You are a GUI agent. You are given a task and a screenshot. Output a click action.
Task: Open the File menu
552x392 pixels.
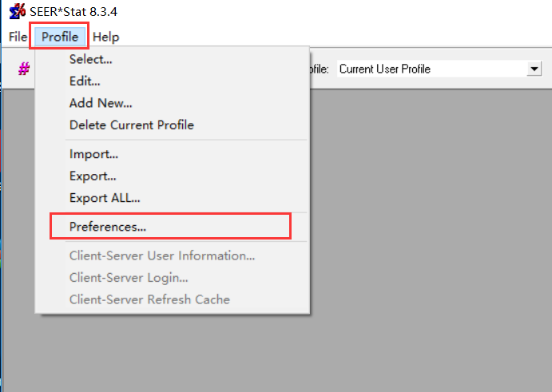[x=18, y=37]
